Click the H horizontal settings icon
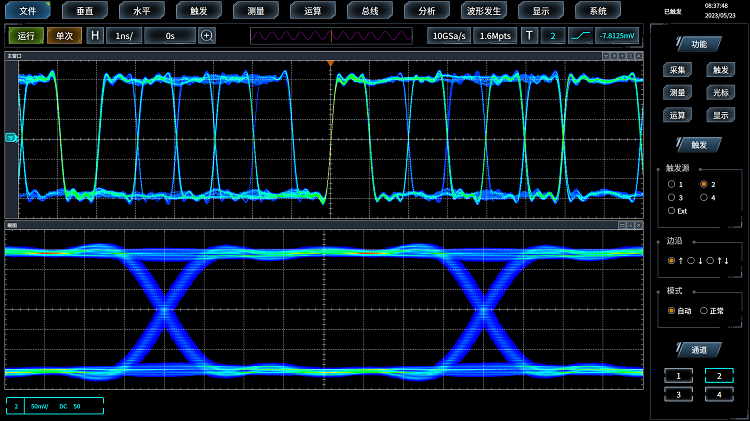The width and height of the screenshot is (750, 421). (95, 36)
